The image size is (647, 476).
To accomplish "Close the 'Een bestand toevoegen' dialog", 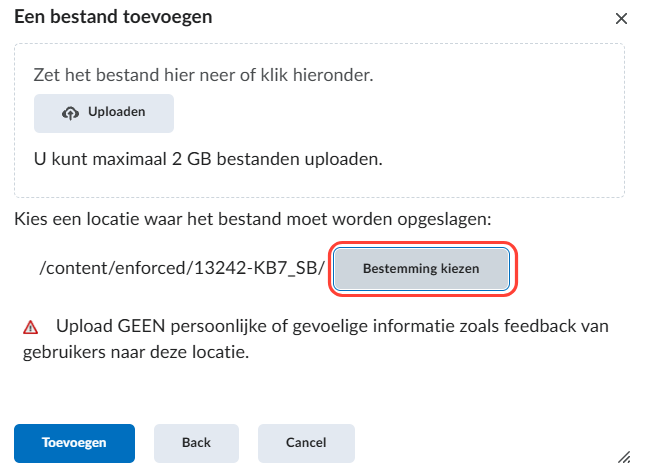I will [x=621, y=19].
